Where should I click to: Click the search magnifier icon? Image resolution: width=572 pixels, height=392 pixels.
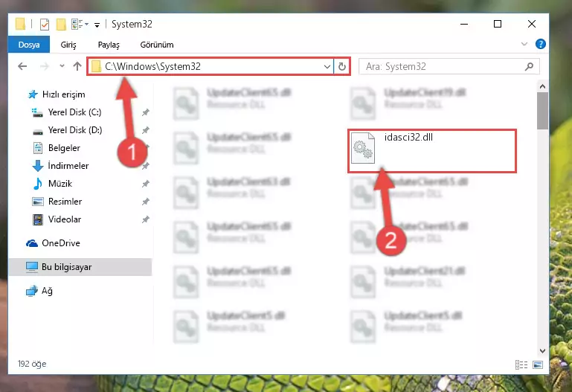(529, 66)
